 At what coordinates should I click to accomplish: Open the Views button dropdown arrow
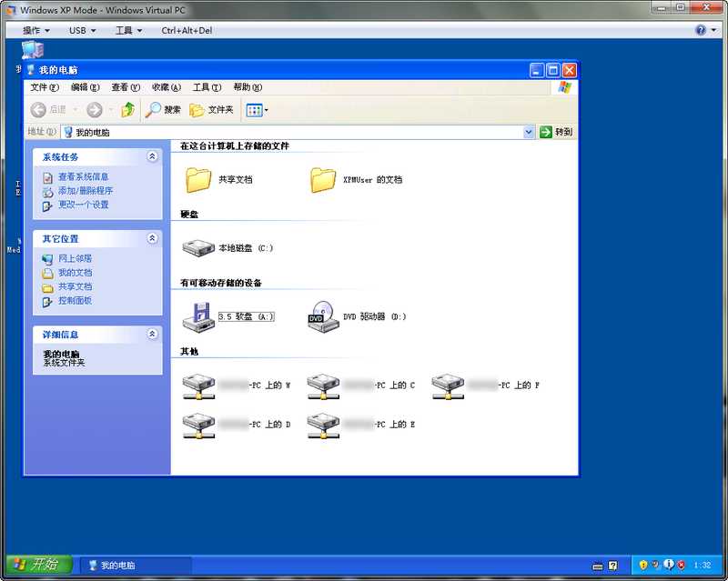(x=266, y=110)
